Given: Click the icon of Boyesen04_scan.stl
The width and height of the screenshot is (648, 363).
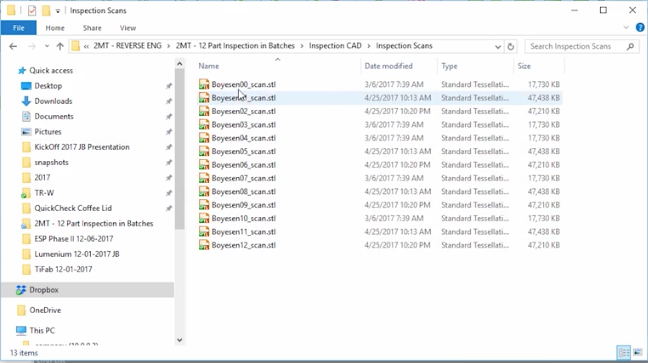Looking at the screenshot, I should tap(204, 138).
